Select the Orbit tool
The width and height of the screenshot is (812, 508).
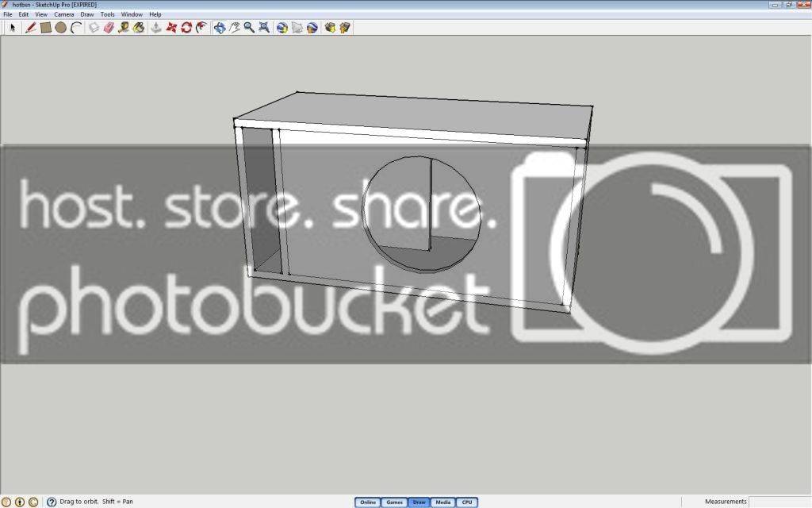[x=220, y=28]
